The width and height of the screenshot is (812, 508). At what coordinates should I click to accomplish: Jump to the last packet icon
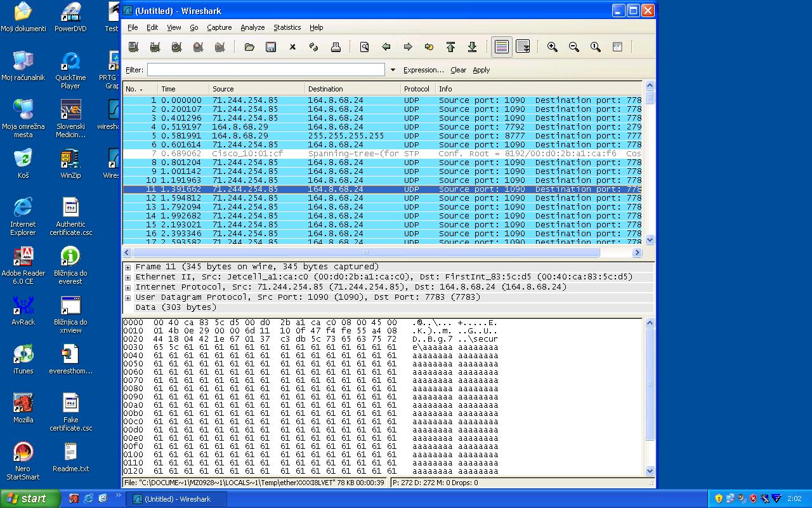tap(472, 47)
